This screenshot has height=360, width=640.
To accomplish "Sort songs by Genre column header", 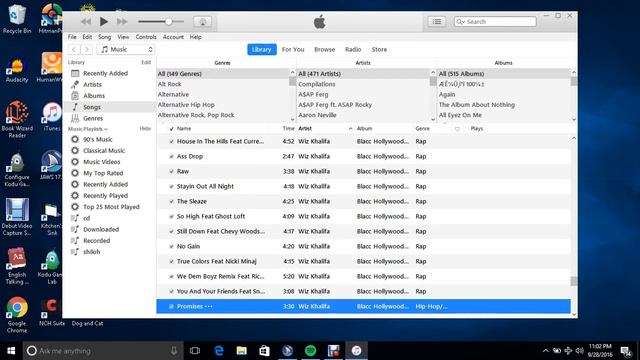I will [x=422, y=129].
